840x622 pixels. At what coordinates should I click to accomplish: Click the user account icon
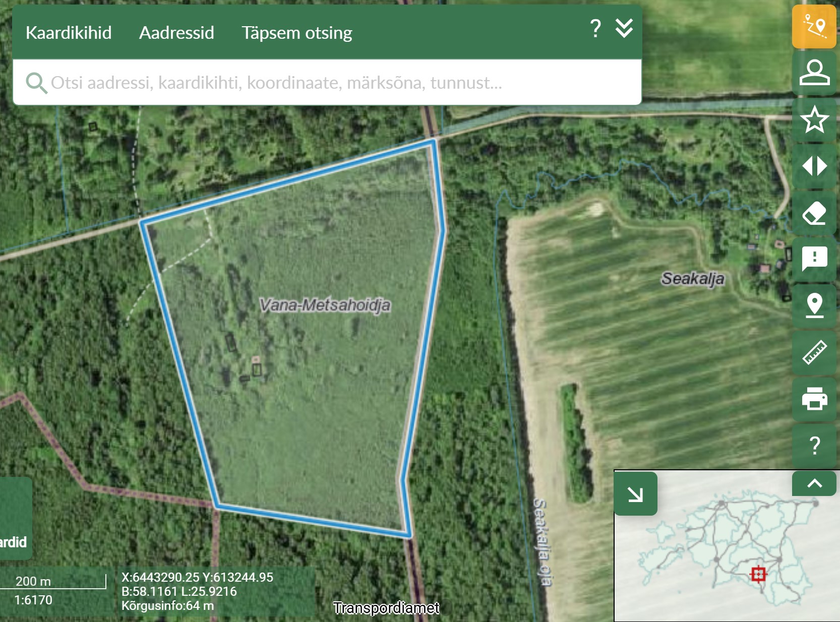click(814, 73)
